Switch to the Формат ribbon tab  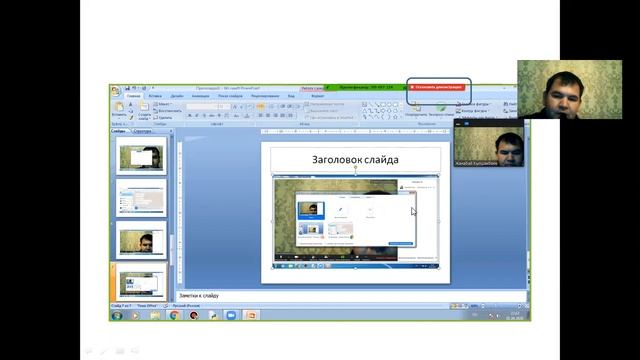[318, 96]
